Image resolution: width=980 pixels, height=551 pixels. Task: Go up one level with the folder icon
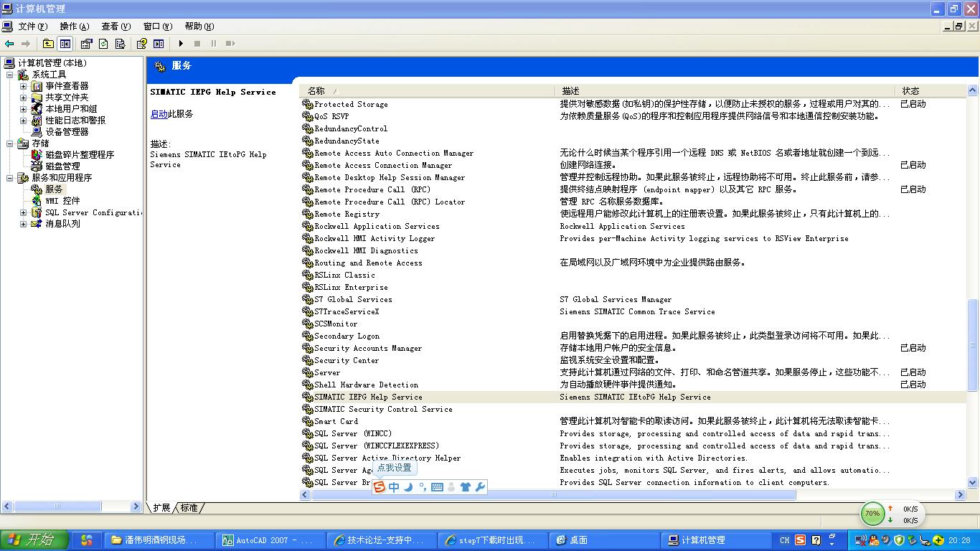[x=48, y=44]
